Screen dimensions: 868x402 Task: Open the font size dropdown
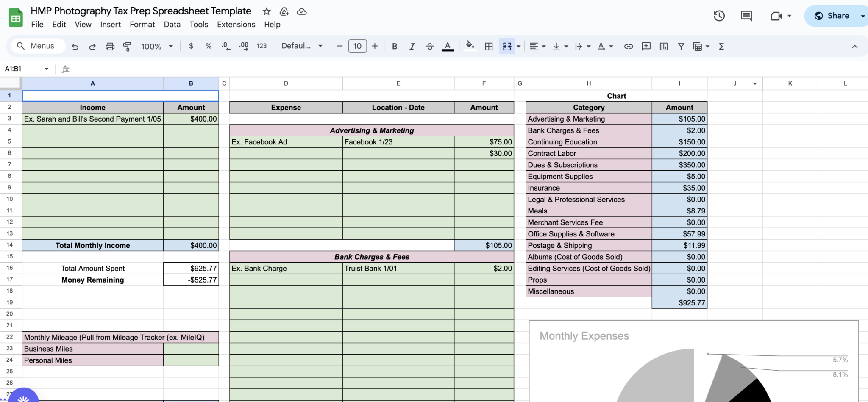[x=357, y=46]
